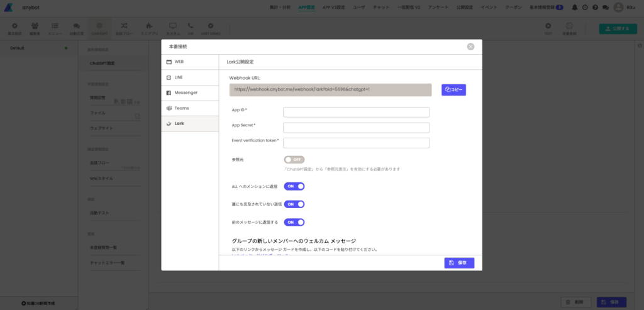This screenshot has height=310, width=644.
Task: Switch to the WEB channel tab
Action: (189, 62)
